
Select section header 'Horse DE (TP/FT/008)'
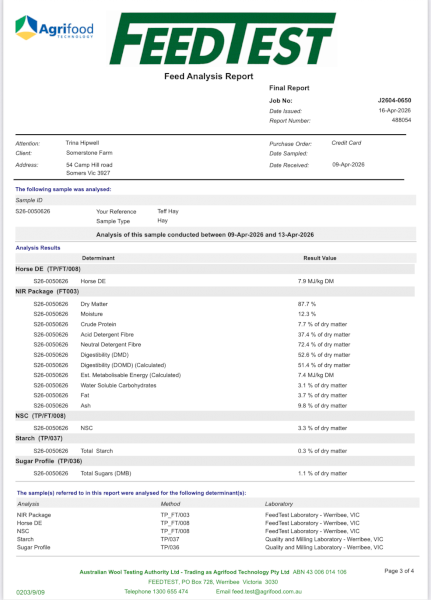coord(48,269)
